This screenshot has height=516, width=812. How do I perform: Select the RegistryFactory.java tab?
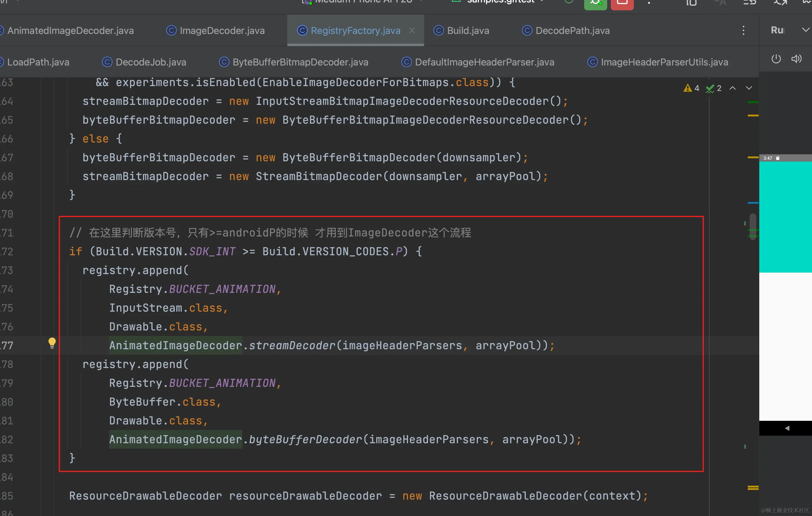pos(355,31)
